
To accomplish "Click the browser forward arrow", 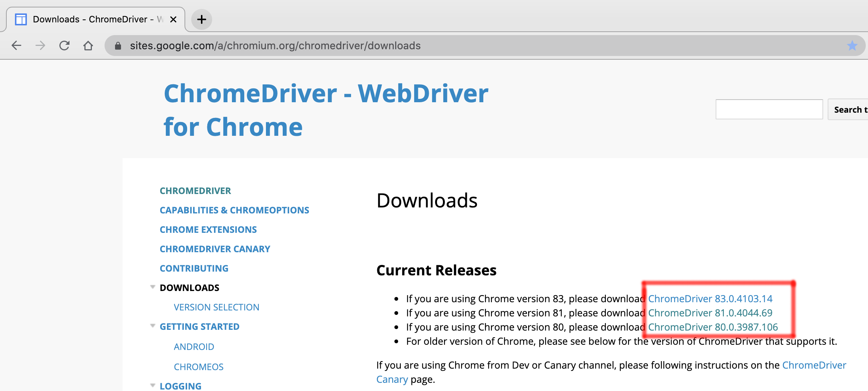I will coord(40,46).
